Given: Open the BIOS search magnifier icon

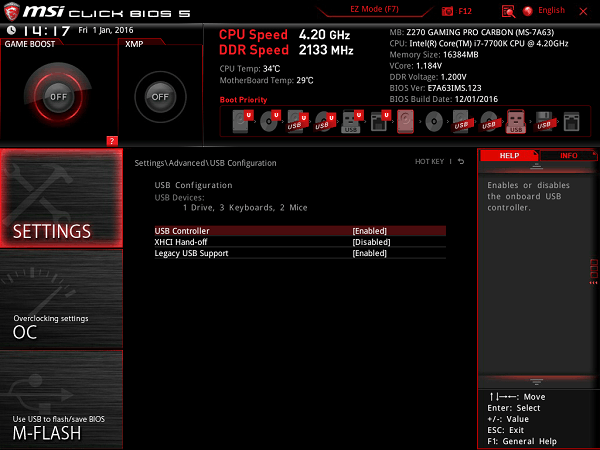Looking at the screenshot, I should pyautogui.click(x=508, y=11).
